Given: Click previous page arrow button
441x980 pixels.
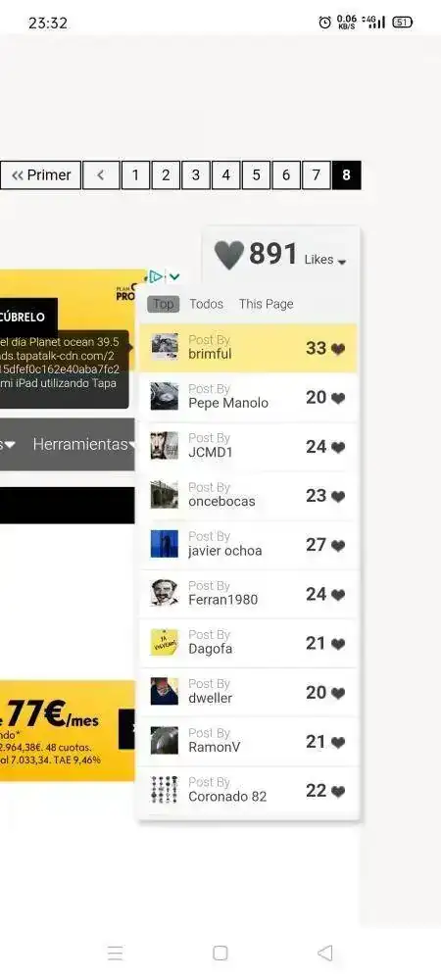Looking at the screenshot, I should [x=101, y=175].
